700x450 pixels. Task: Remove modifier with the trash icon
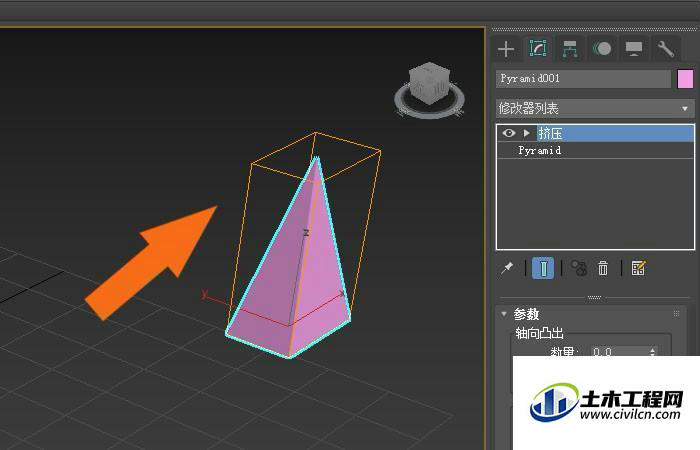point(603,268)
